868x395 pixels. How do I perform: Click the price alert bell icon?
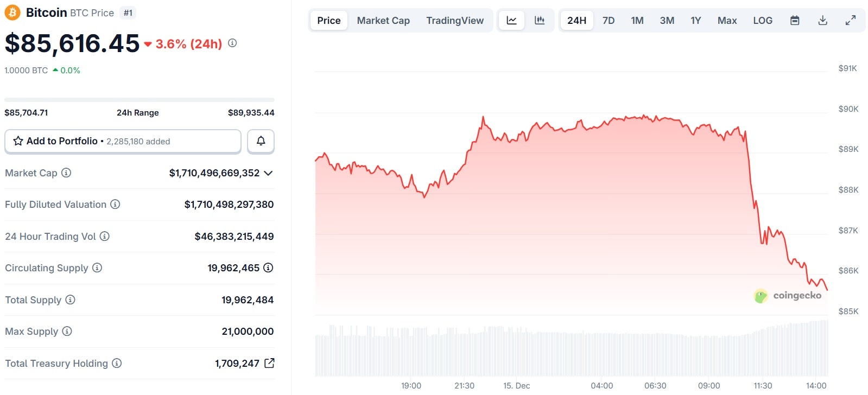pyautogui.click(x=261, y=141)
